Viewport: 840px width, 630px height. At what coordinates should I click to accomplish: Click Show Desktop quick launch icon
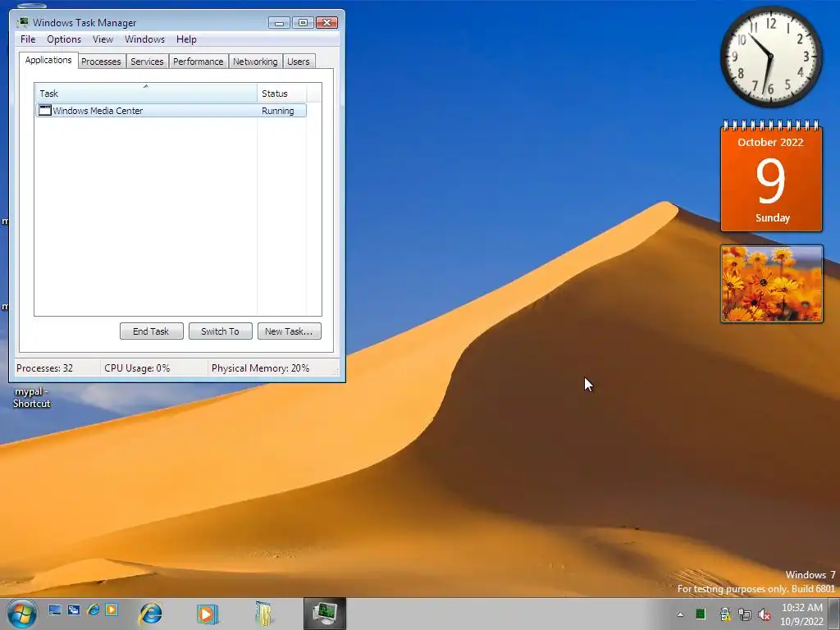55,610
